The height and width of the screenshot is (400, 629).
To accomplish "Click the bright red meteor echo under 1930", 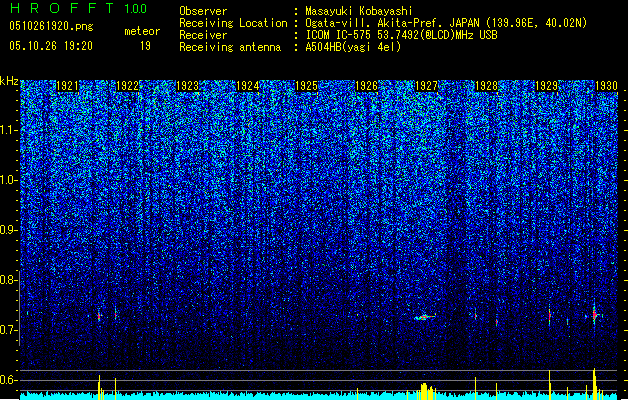I will [595, 315].
